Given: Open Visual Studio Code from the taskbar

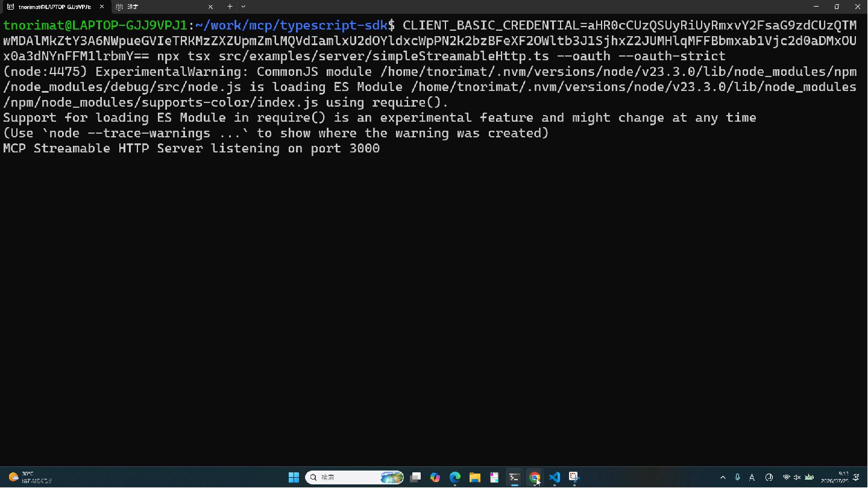Looking at the screenshot, I should point(555,477).
